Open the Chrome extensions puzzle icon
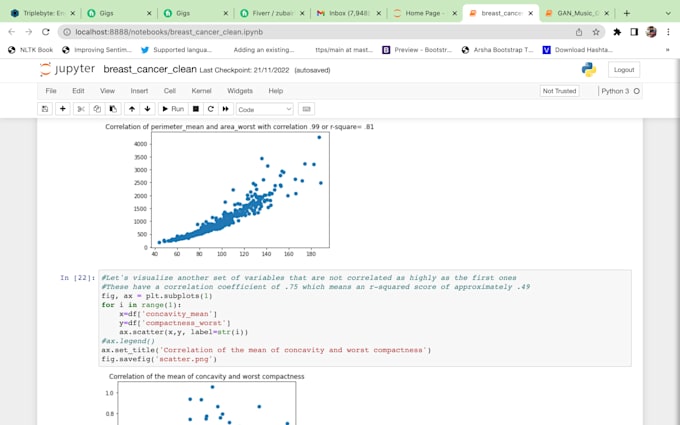680x425 pixels. tap(617, 32)
